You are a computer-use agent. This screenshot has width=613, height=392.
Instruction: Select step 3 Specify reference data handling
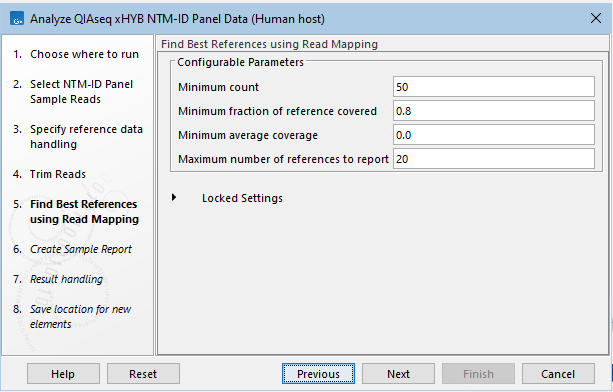pyautogui.click(x=78, y=137)
